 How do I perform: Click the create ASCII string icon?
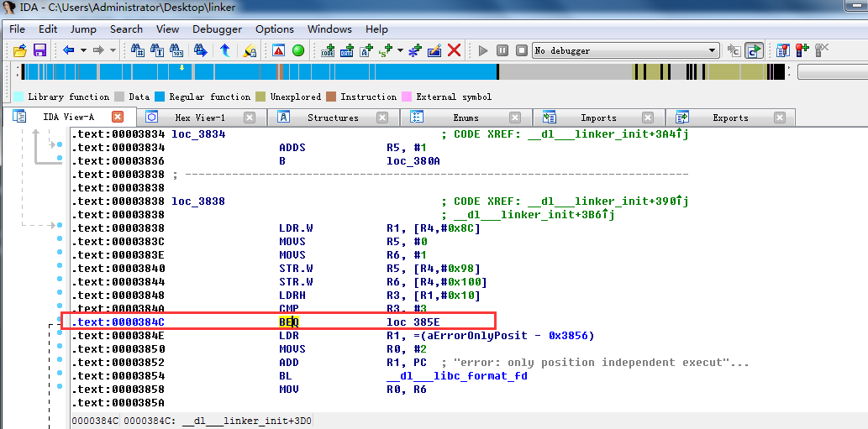point(366,51)
